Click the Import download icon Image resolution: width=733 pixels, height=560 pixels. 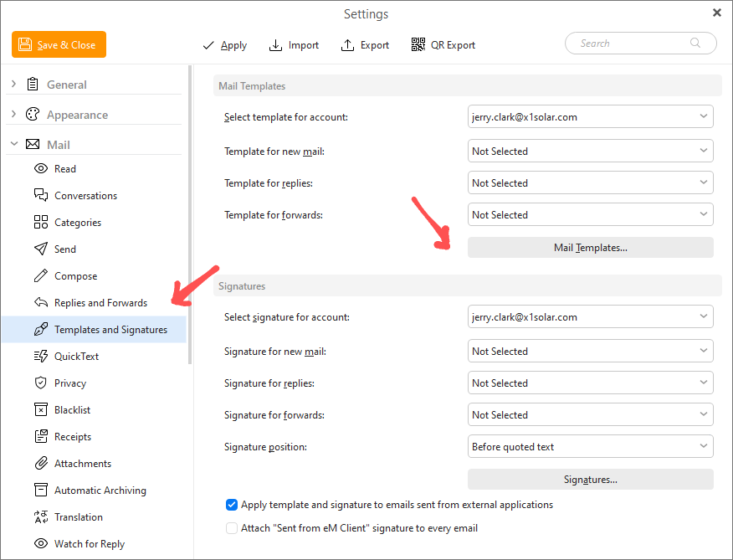[275, 45]
